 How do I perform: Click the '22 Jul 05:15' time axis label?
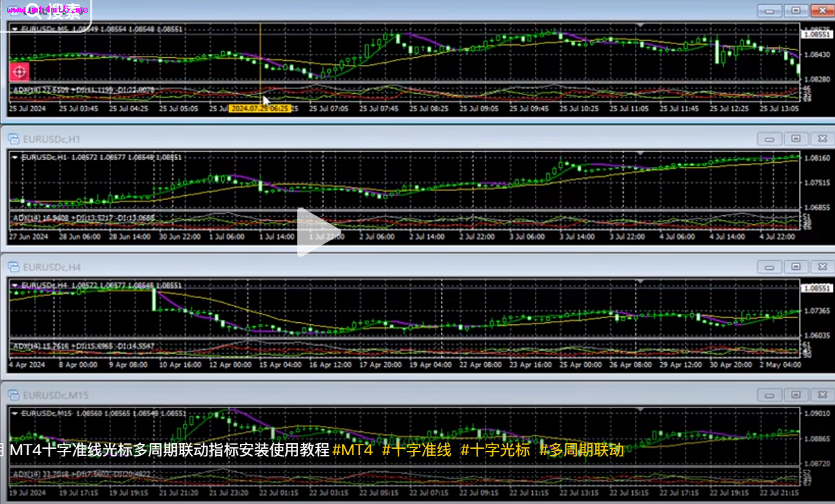click(378, 493)
